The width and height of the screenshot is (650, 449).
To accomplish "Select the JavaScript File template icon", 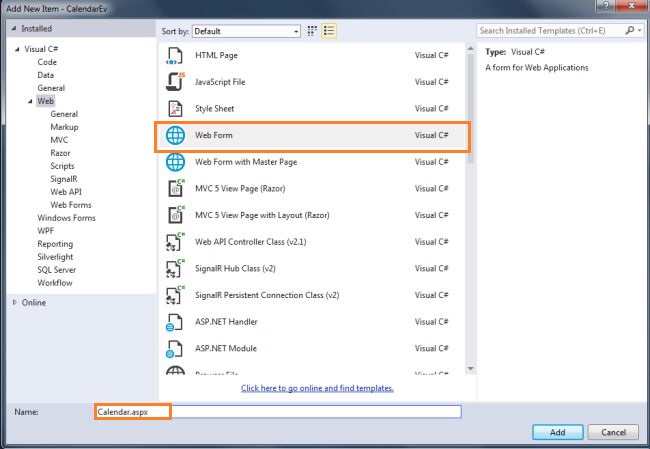I will [175, 82].
